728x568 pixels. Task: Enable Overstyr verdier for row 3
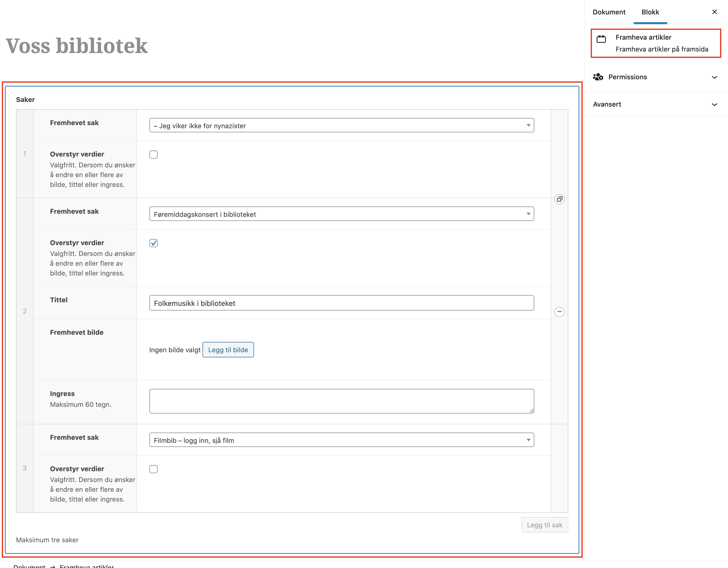[x=153, y=469]
